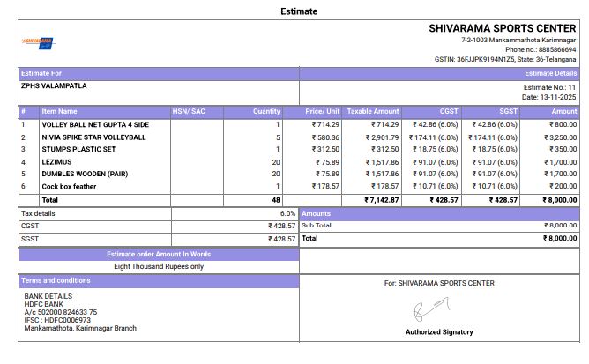This screenshot has height=364, width=589.
Task: Click the Item Name column header
Action: tap(59, 112)
